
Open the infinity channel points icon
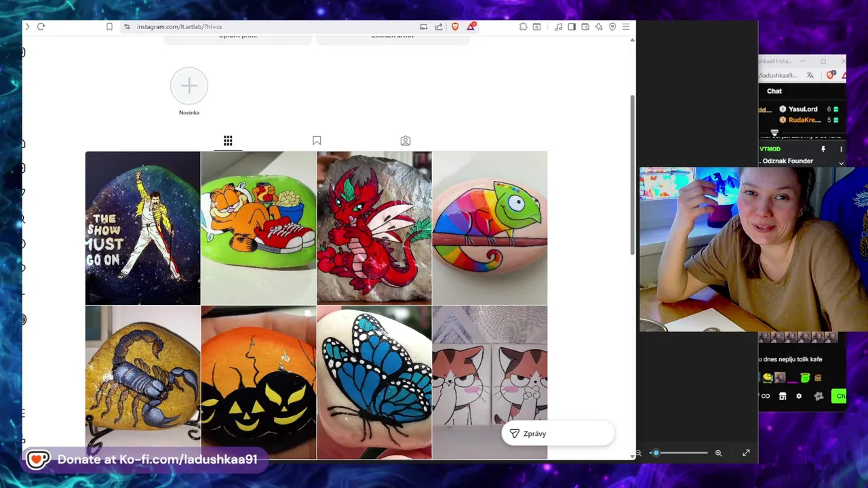(766, 396)
